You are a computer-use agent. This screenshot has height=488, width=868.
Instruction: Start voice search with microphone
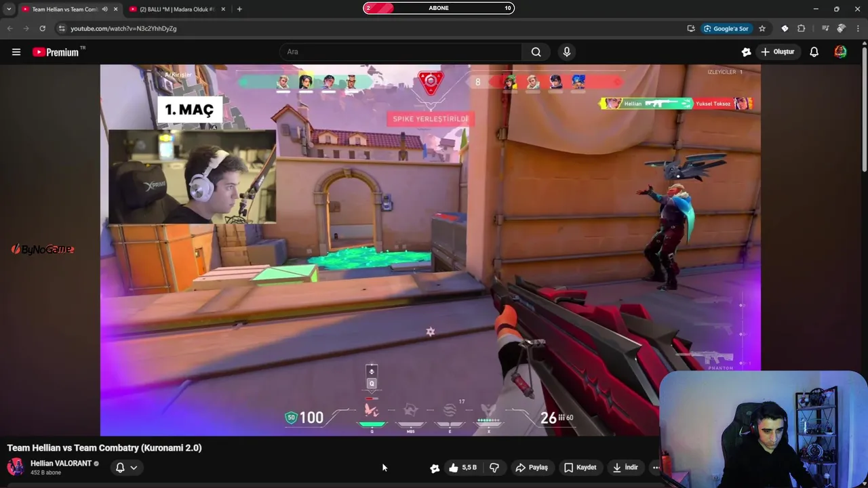pos(567,52)
